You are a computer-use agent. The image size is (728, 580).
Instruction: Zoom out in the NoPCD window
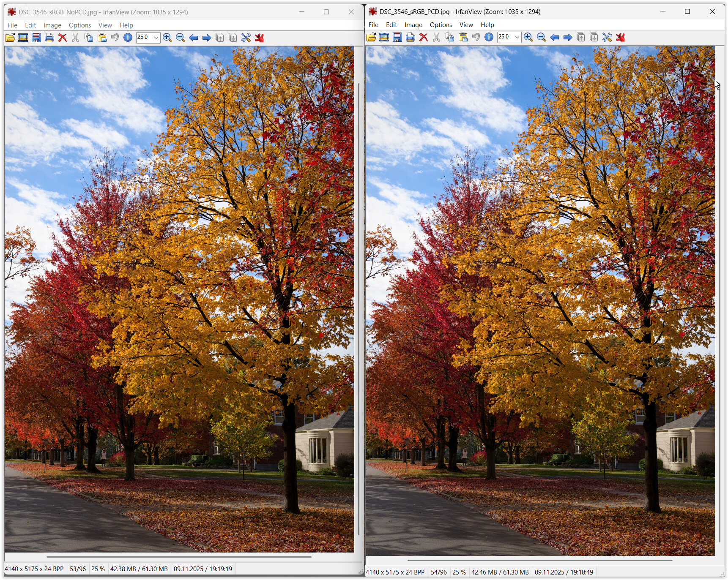pos(180,38)
